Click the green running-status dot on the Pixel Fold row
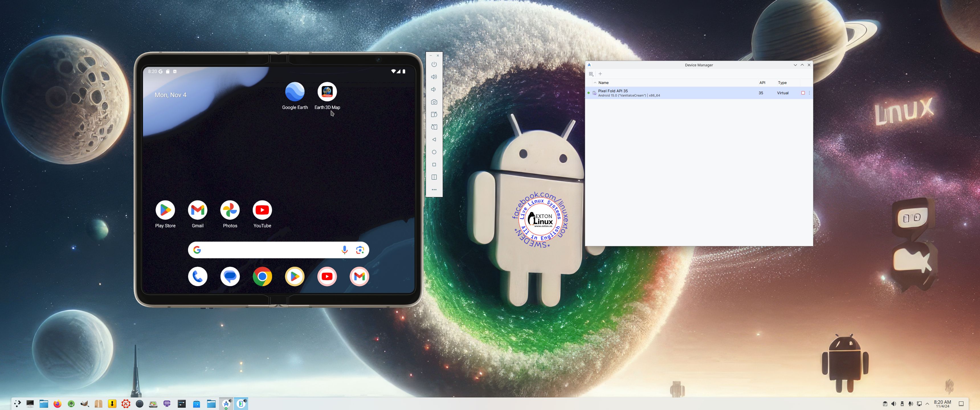This screenshot has height=410, width=980. pos(589,93)
